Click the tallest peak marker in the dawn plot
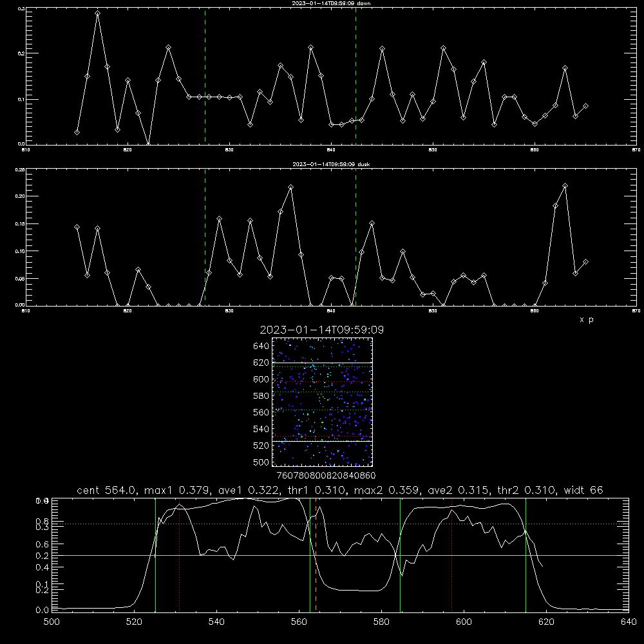Viewport: 644px width, 644px height. 97,13
